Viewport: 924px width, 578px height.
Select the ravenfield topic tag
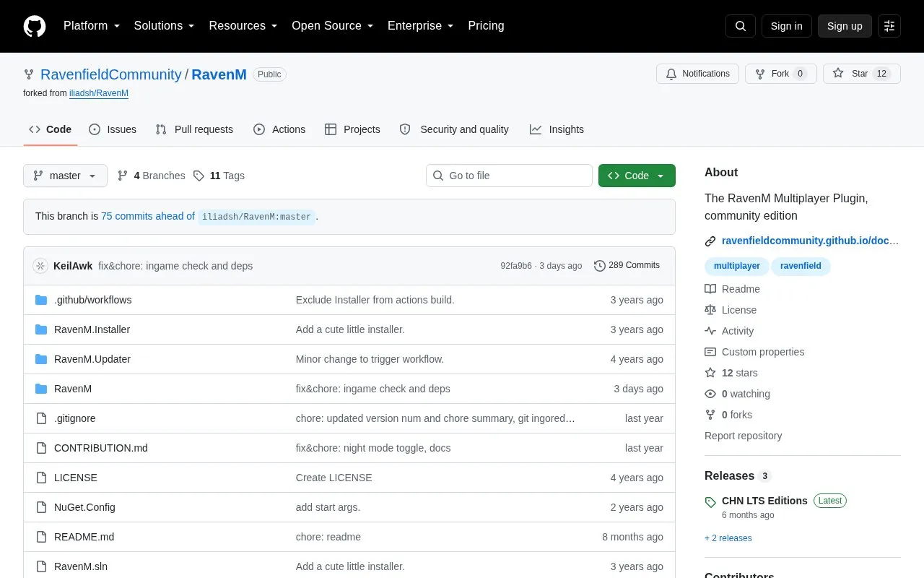coord(801,266)
